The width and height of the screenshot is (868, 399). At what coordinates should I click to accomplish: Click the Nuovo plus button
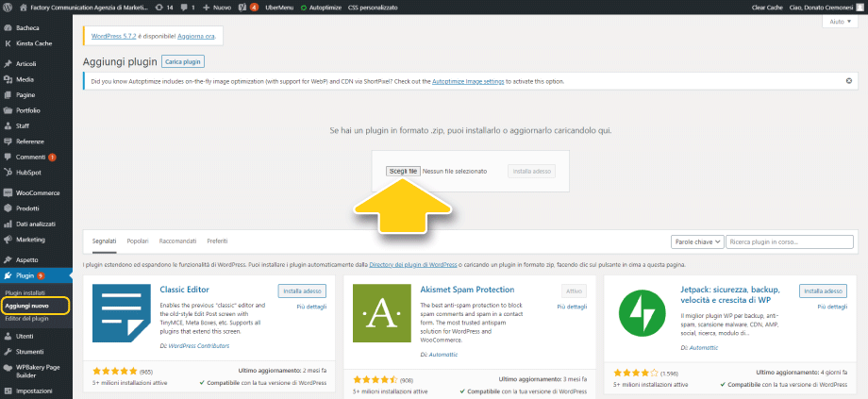point(217,8)
